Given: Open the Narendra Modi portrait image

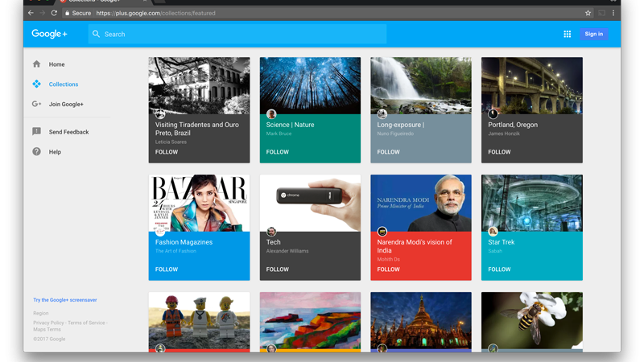Looking at the screenshot, I should 421,203.
